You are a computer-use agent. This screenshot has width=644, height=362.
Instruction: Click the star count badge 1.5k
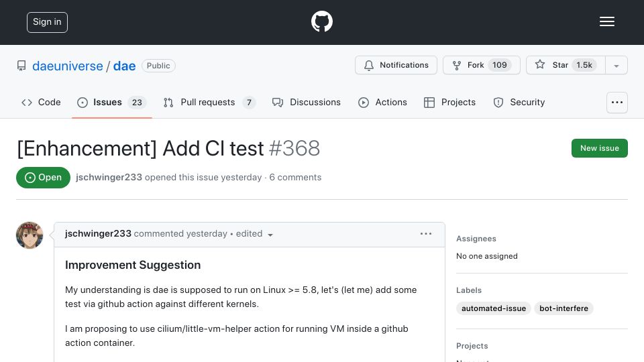click(584, 65)
